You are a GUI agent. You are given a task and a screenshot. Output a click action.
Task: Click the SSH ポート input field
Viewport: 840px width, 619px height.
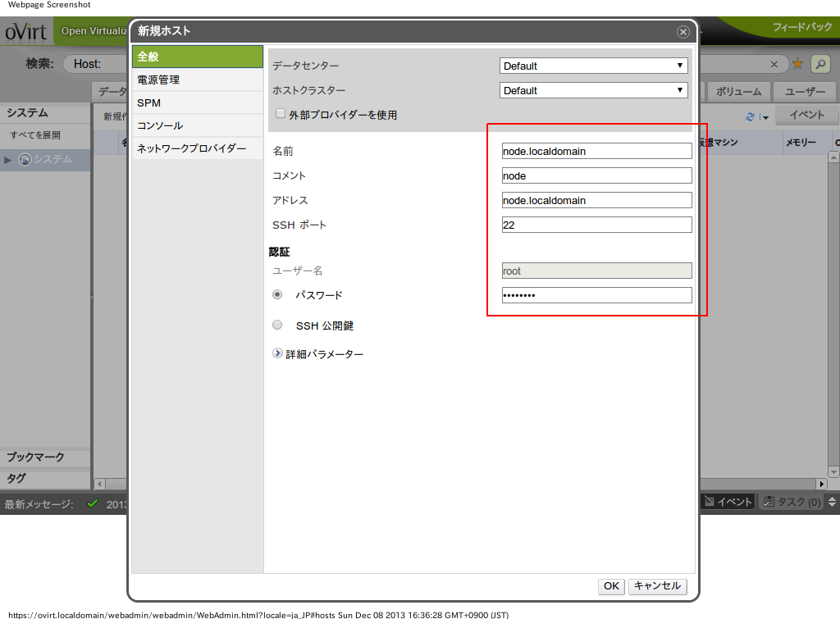pos(596,225)
